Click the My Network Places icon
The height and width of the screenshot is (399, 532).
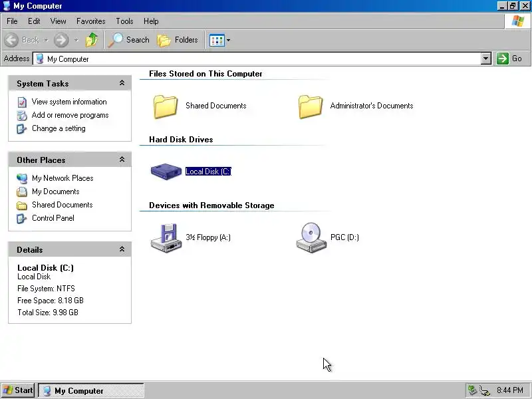coord(22,178)
